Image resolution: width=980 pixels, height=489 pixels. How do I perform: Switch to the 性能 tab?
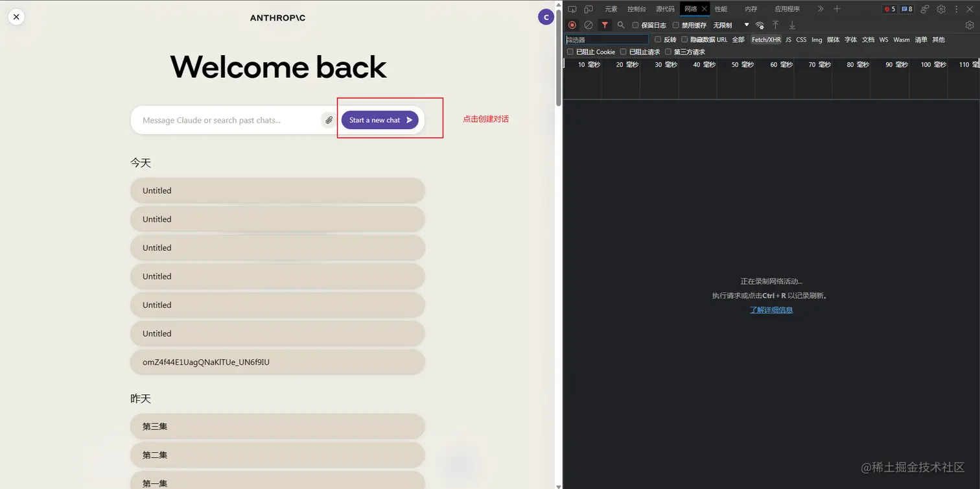coord(721,9)
